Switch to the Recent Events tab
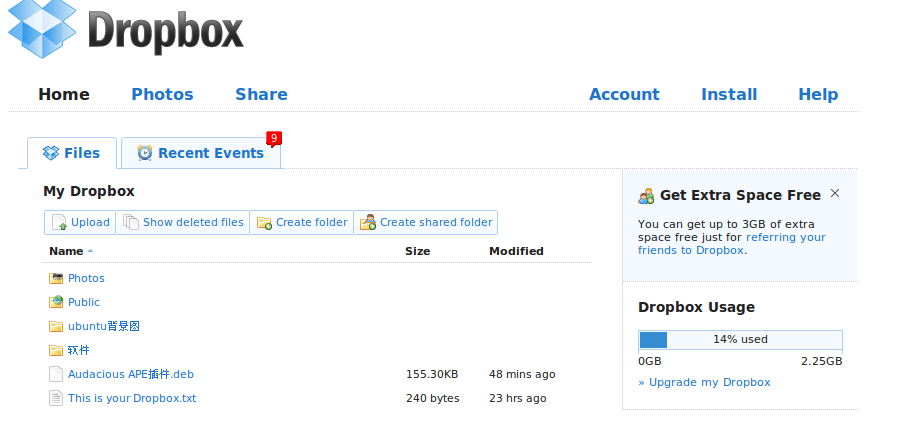Viewport: 909px width, 432px height. tap(201, 153)
